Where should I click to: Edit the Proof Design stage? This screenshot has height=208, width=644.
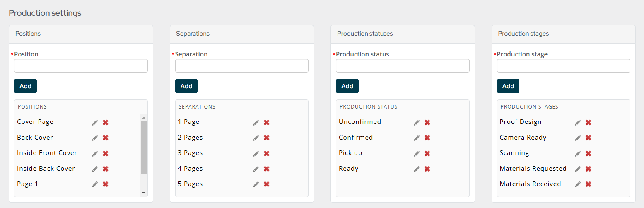(x=578, y=122)
